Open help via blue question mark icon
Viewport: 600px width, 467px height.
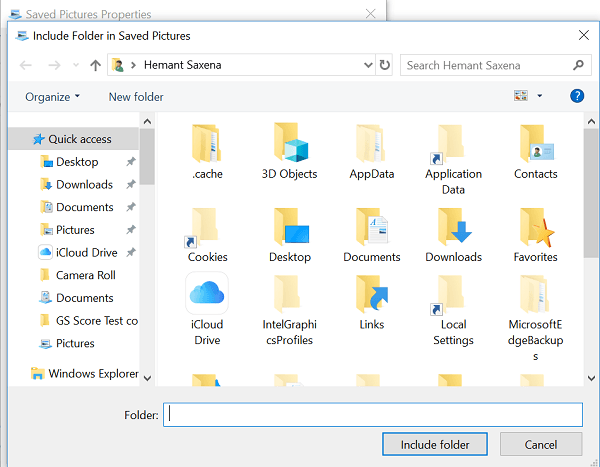(x=577, y=96)
